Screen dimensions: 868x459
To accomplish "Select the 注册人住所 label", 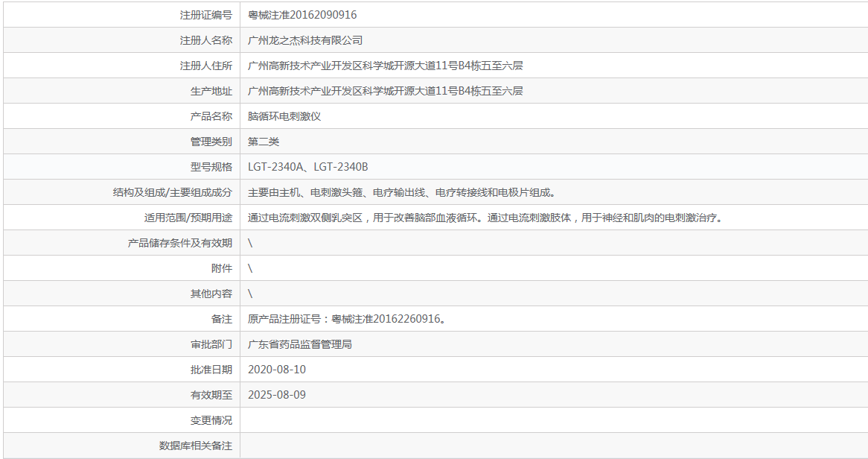I will pos(206,66).
